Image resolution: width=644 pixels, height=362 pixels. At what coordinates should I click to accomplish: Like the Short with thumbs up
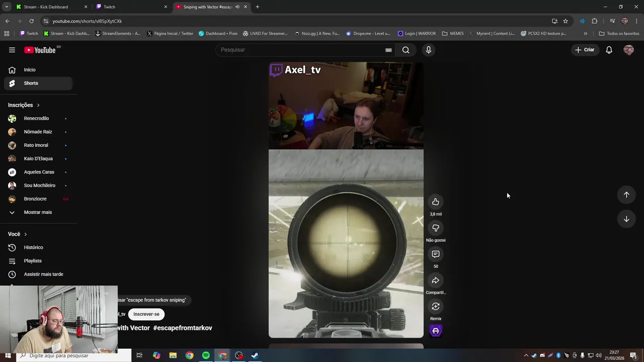[436, 202]
